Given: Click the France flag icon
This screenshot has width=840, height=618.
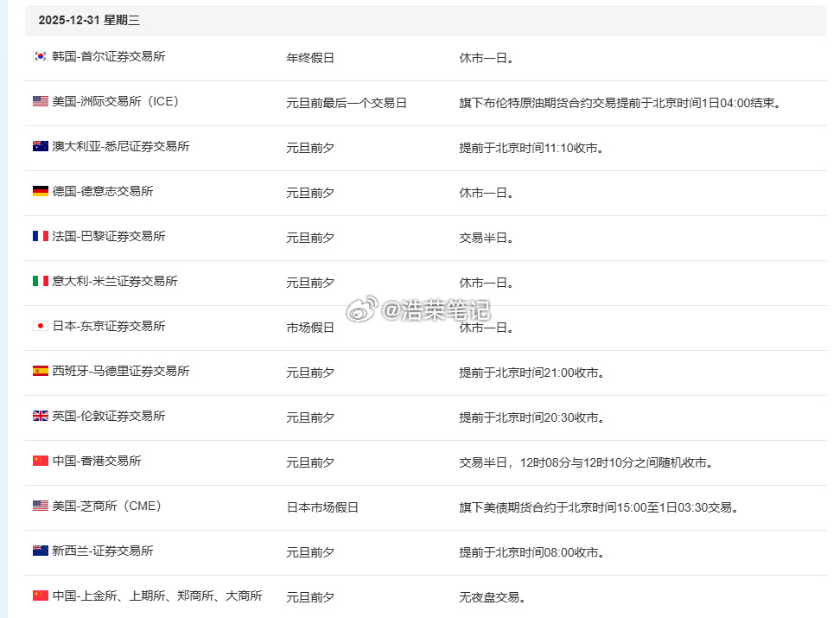Looking at the screenshot, I should click(x=40, y=238).
